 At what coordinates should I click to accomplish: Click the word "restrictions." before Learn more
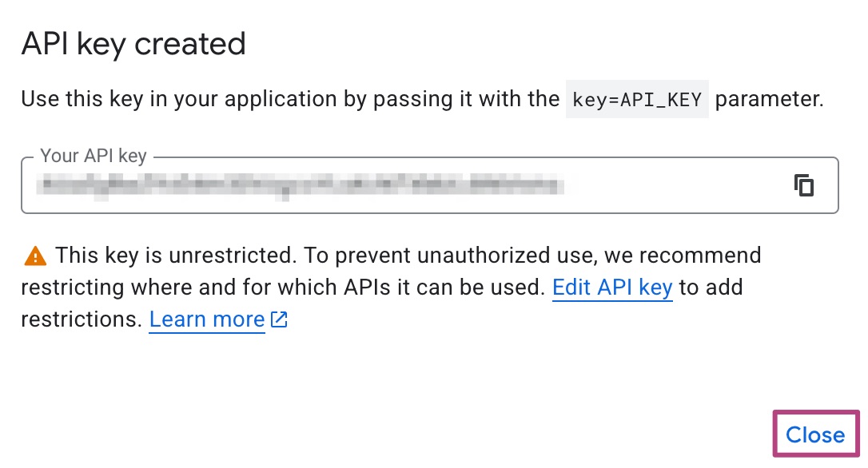pyautogui.click(x=82, y=320)
